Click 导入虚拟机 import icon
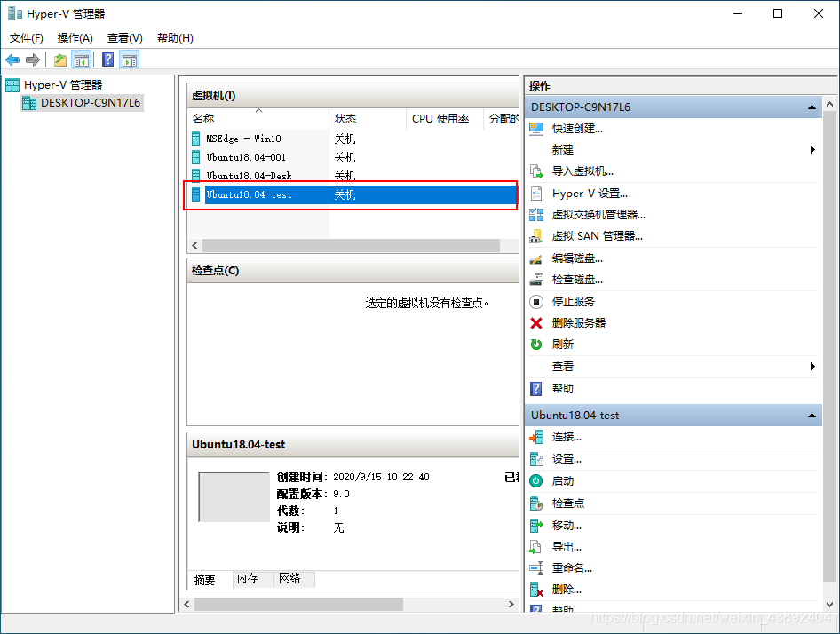The image size is (840, 634). pos(536,171)
